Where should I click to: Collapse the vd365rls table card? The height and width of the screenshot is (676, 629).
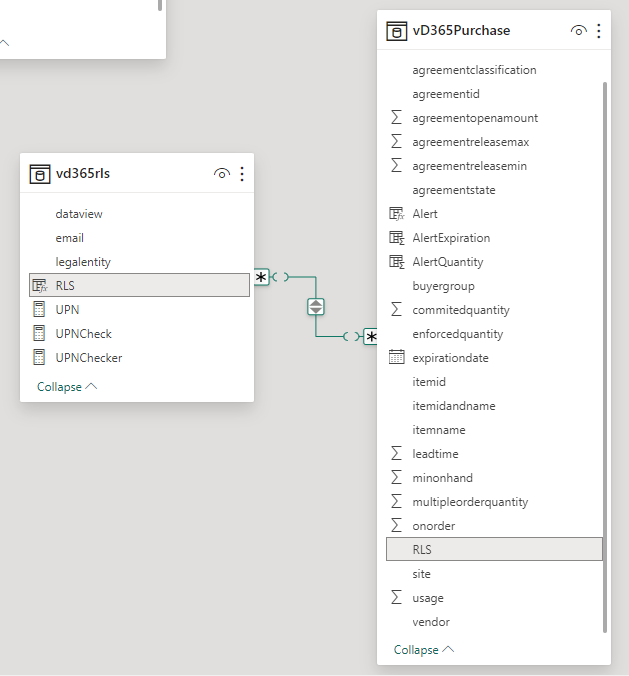click(x=67, y=387)
